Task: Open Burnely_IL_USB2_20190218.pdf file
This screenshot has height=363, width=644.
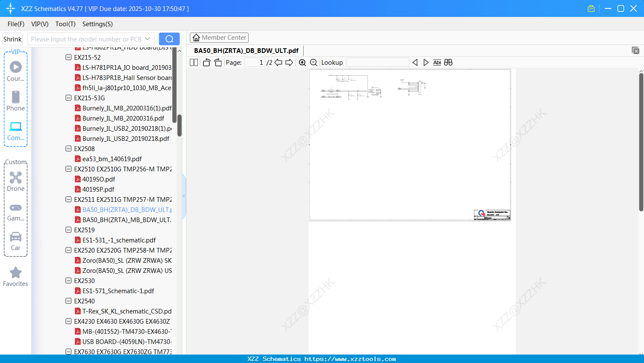Action: (122, 138)
